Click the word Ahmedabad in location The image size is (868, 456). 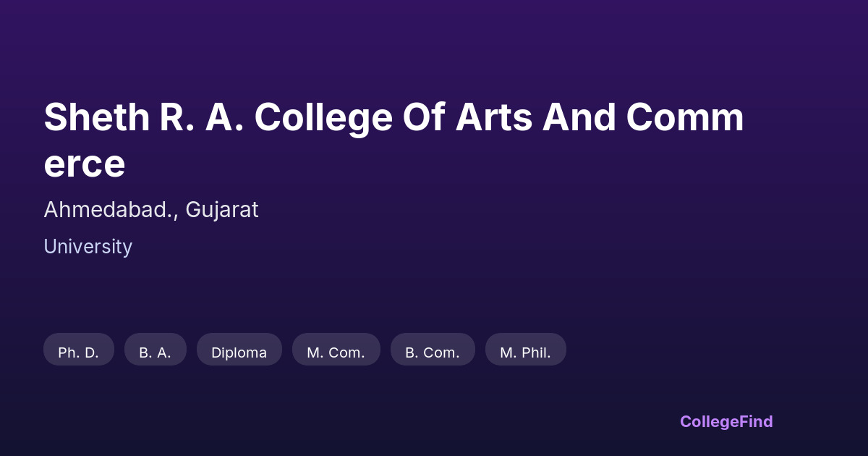(x=108, y=210)
